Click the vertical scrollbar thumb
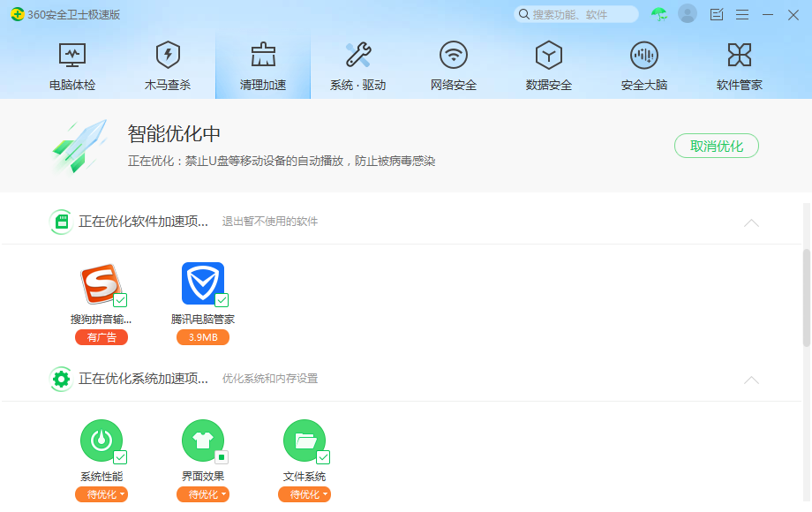 point(807,297)
